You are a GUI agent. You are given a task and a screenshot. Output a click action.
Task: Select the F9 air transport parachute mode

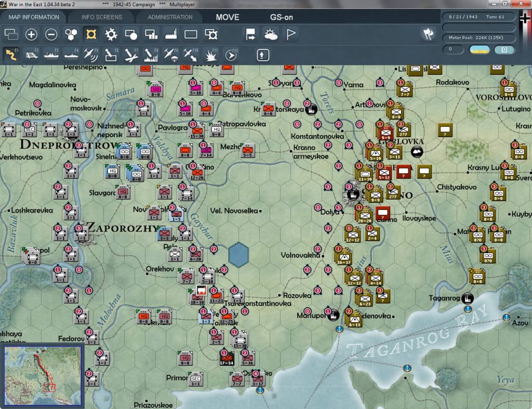click(x=170, y=55)
